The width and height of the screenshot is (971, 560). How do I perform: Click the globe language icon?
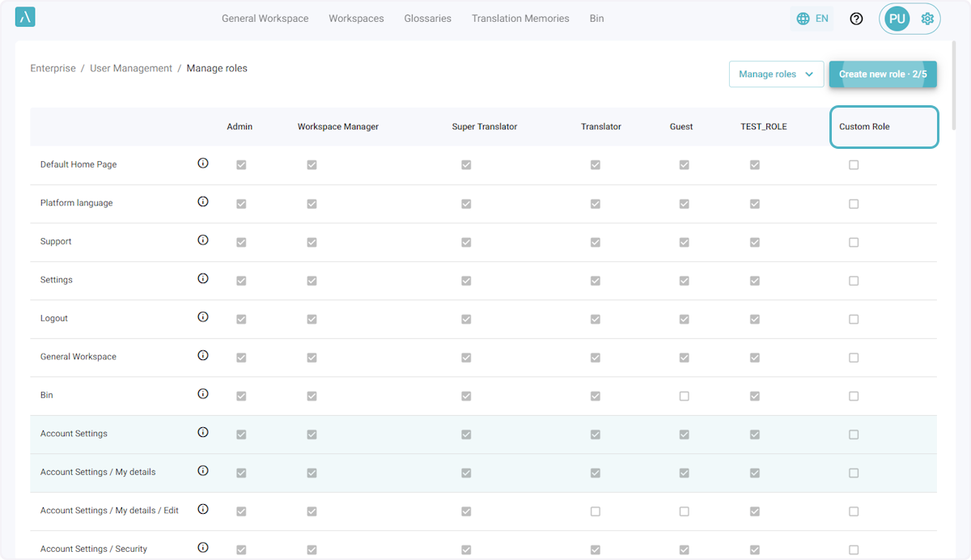coord(803,19)
